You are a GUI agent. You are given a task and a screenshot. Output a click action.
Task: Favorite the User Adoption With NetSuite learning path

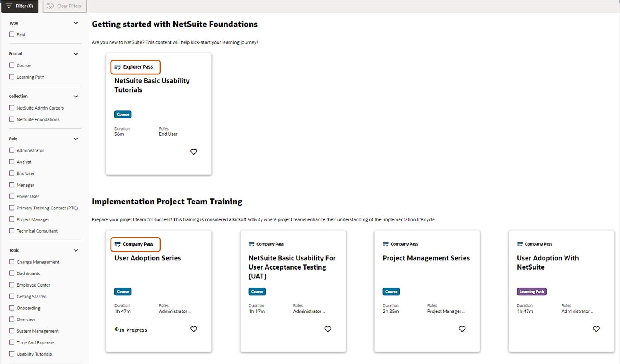point(596,329)
